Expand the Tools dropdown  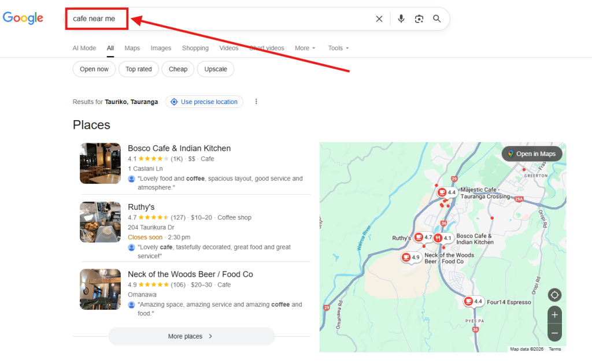click(x=338, y=48)
